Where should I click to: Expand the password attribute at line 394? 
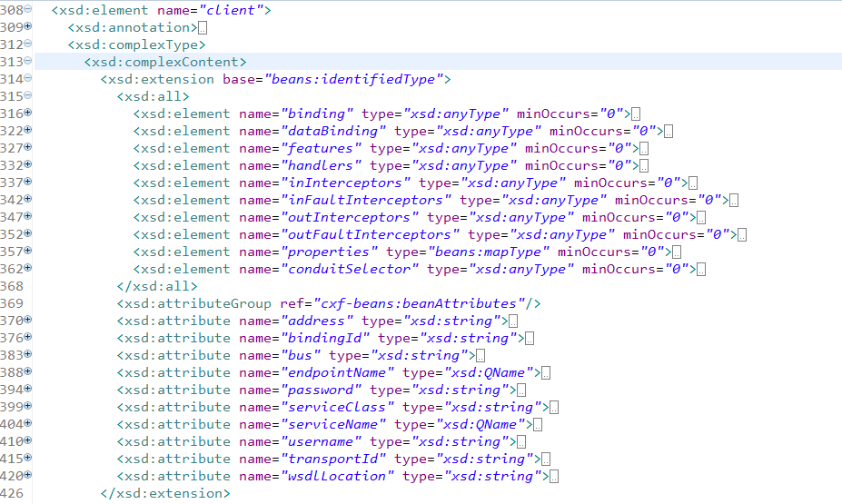coord(27,388)
